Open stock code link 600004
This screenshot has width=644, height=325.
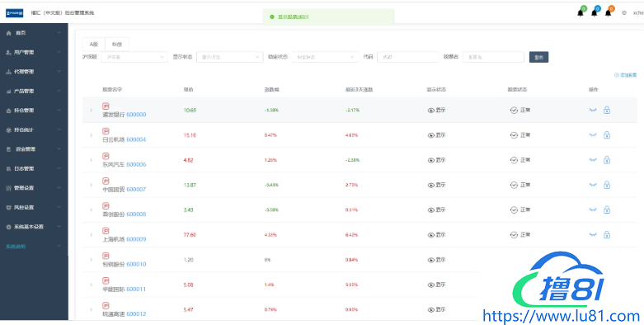136,139
